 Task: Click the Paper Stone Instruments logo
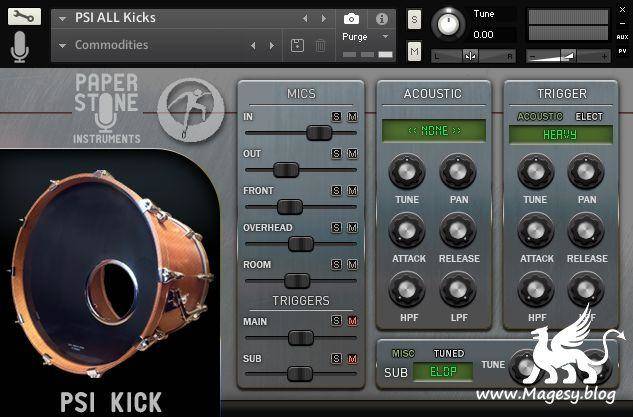pyautogui.click(x=107, y=108)
